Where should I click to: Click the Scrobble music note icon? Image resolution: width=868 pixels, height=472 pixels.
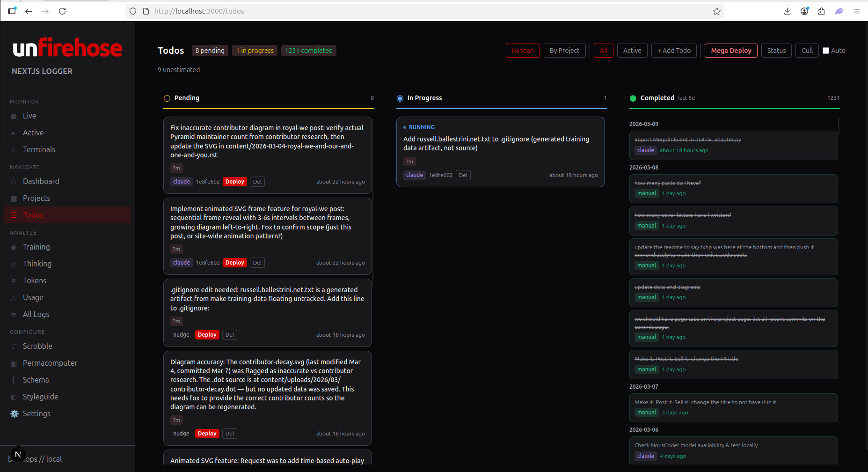pyautogui.click(x=14, y=347)
